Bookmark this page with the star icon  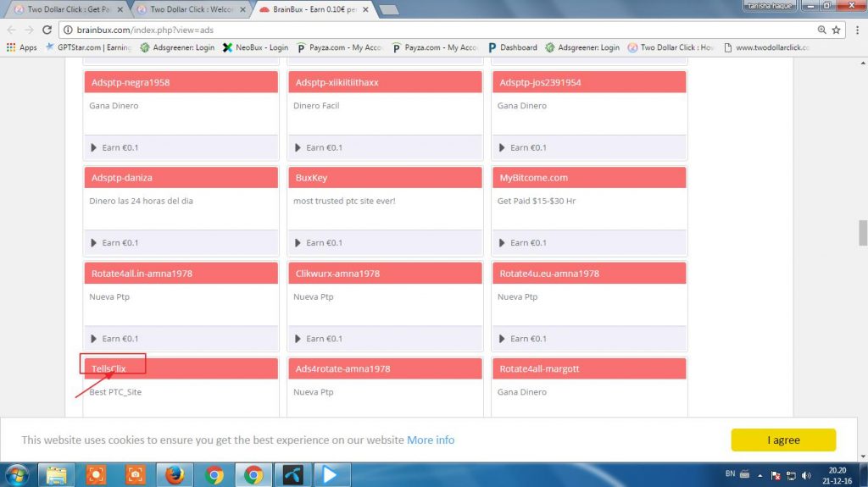[837, 29]
